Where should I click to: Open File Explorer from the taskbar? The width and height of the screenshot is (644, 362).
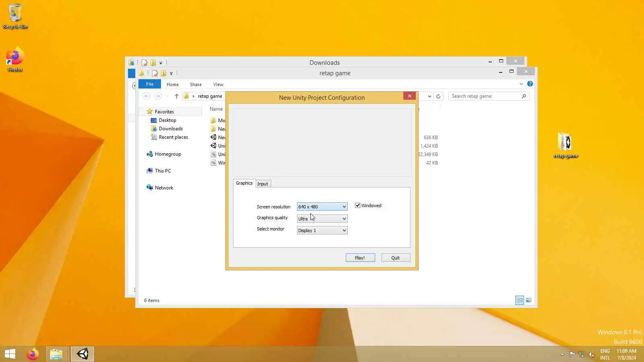(x=56, y=354)
